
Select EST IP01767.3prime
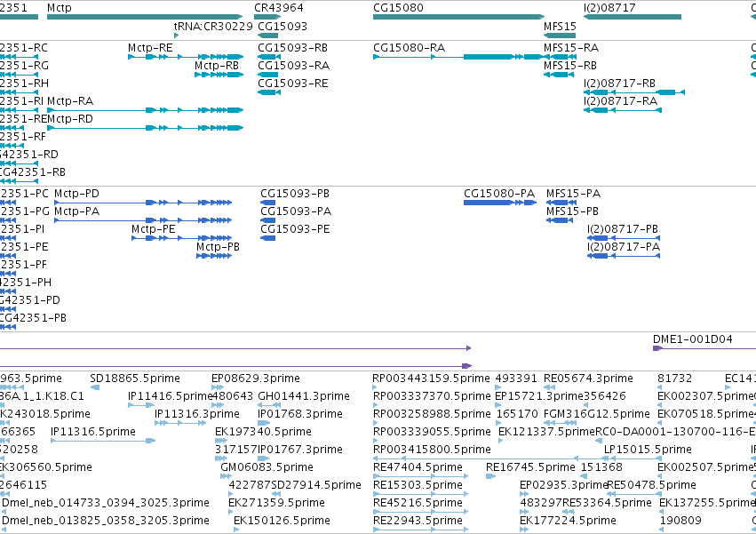[300, 450]
